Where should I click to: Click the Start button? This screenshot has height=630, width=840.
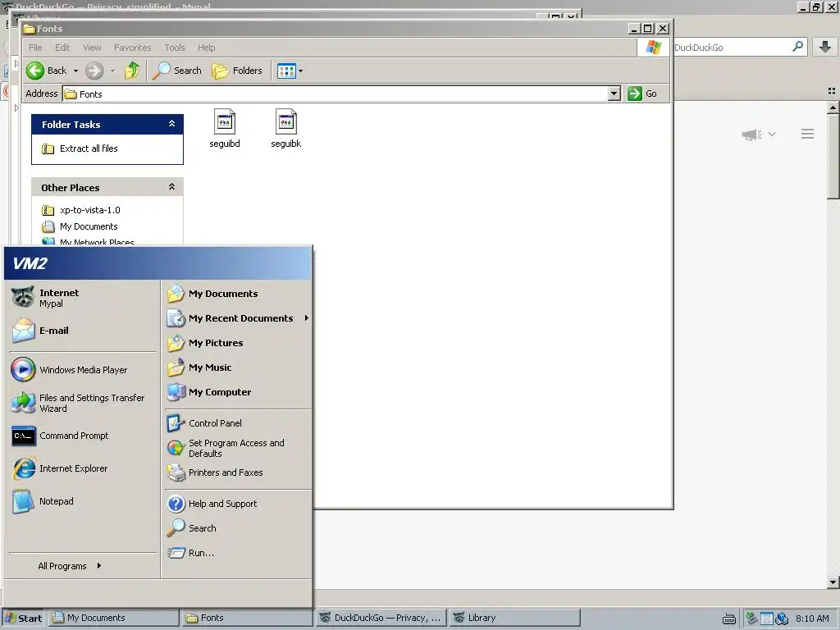click(x=24, y=618)
